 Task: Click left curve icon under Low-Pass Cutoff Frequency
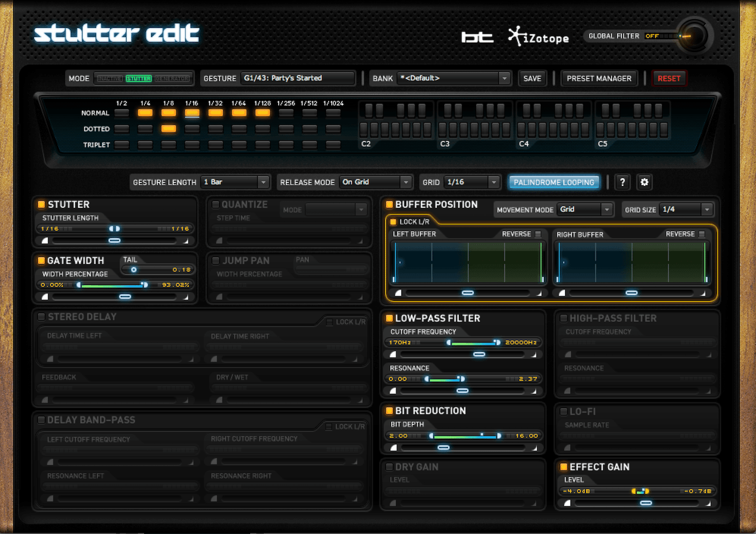pyautogui.click(x=393, y=354)
